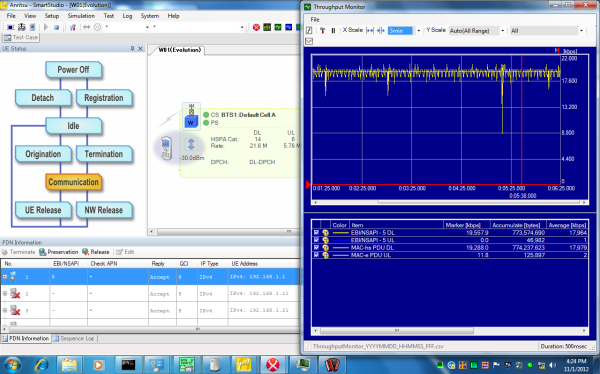Open the first SmartStudio toolbar combo box
The height and width of the screenshot is (374, 600).
(147, 27)
